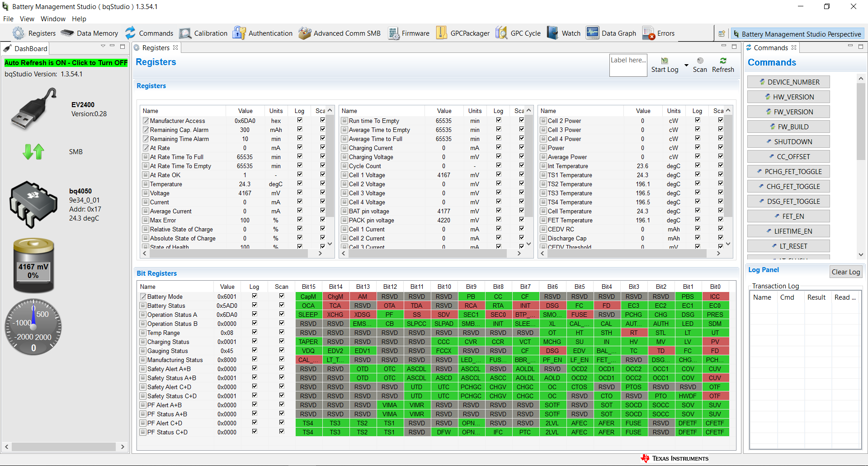This screenshot has width=868, height=466.
Task: Click the Errors toolbar icon
Action: pyautogui.click(x=648, y=33)
